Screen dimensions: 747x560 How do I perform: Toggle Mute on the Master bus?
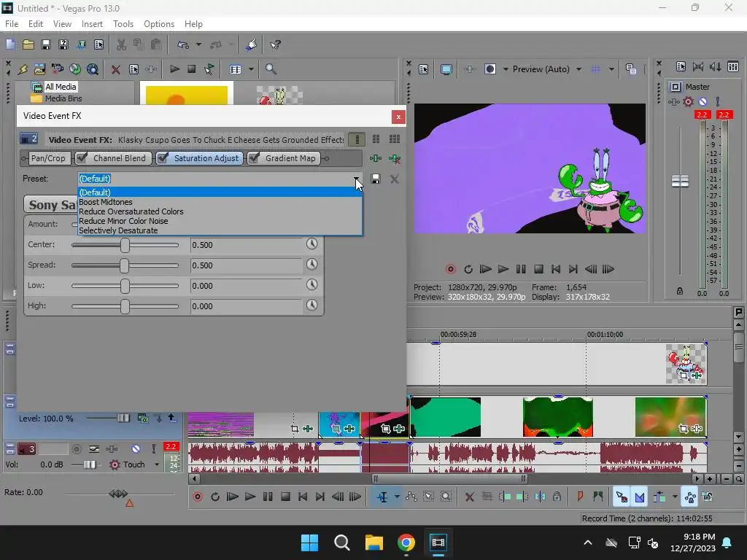(x=703, y=101)
